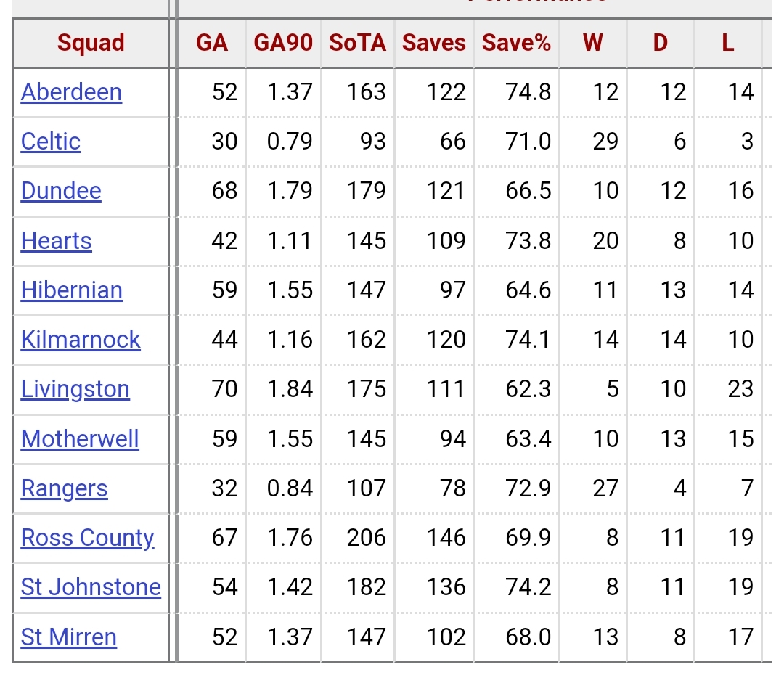Sort table by Squad column header

91,43
